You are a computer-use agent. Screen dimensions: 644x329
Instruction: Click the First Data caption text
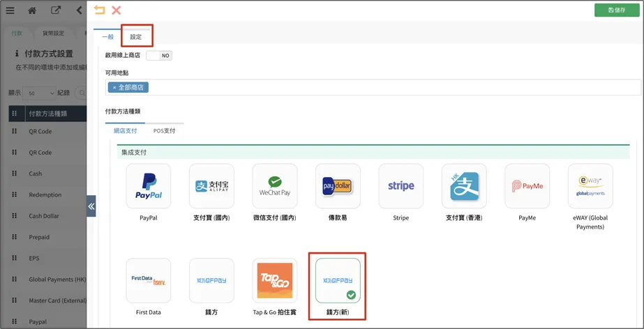[x=149, y=312]
